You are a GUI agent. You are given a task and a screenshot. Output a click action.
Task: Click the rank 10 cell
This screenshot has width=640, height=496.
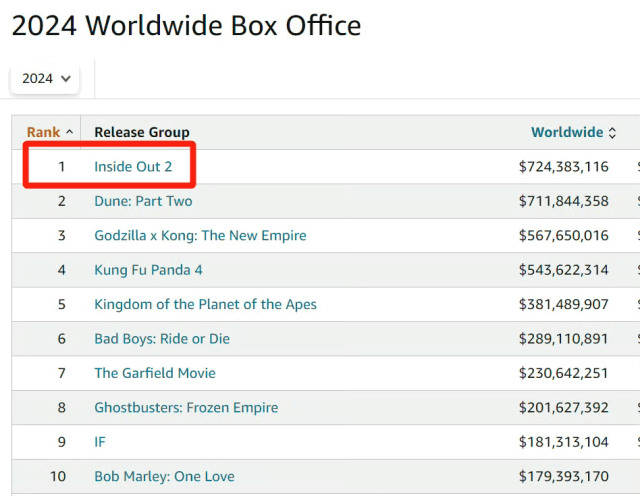click(61, 476)
